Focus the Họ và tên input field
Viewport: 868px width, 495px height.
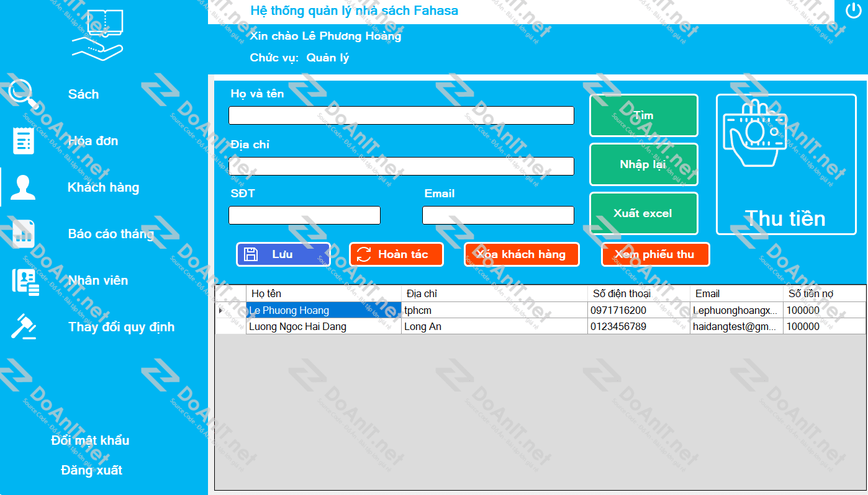(401, 115)
